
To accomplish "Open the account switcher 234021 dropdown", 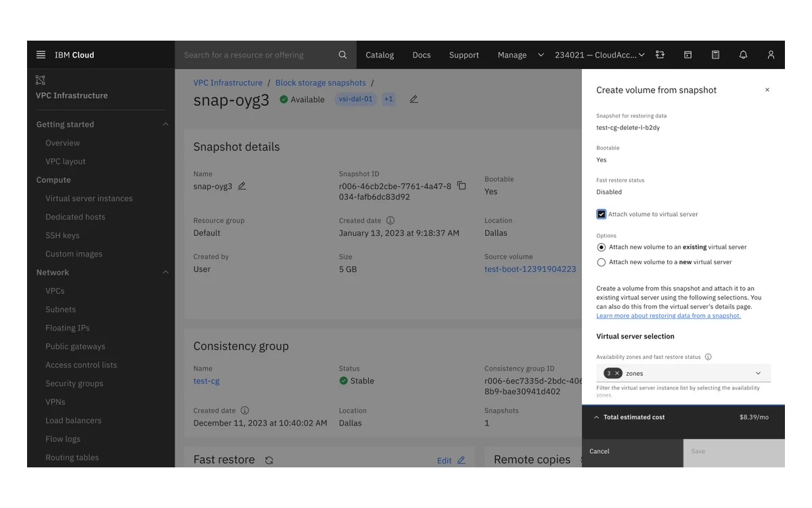I will point(600,55).
